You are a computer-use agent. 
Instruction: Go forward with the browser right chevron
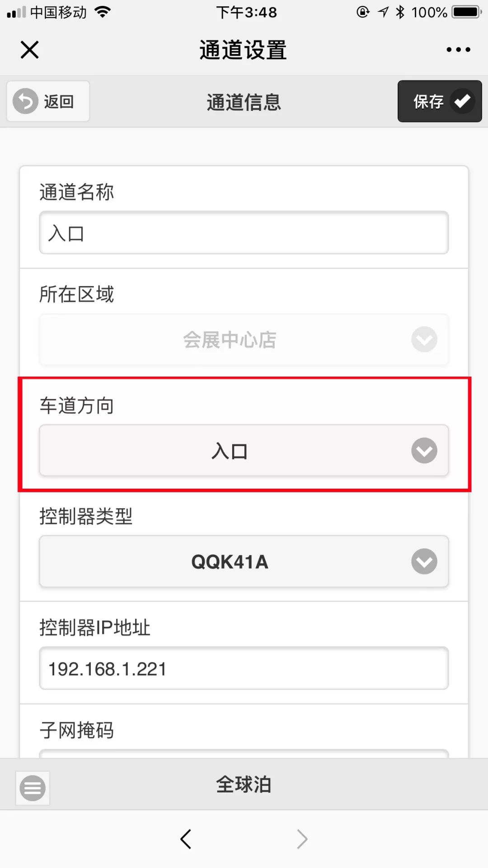pyautogui.click(x=302, y=839)
